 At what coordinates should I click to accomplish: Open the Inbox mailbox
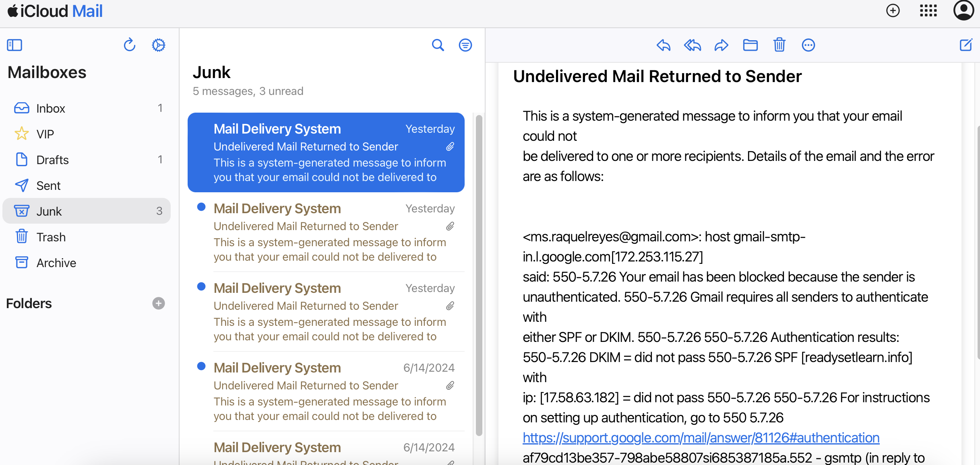click(50, 108)
